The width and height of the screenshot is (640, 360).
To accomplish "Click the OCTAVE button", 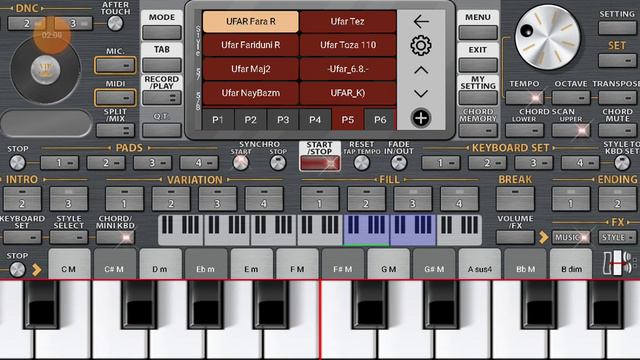I will [571, 98].
